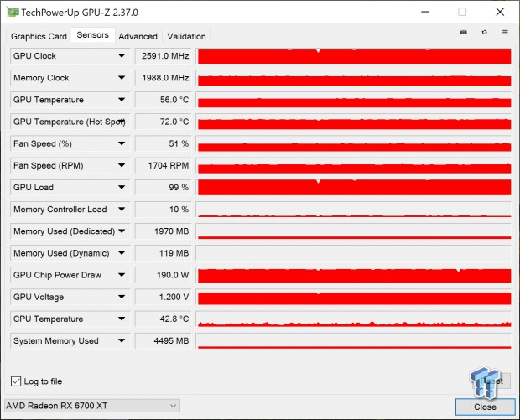The image size is (520, 420).
Task: Click the Memory Clock history graph
Action: [354, 78]
